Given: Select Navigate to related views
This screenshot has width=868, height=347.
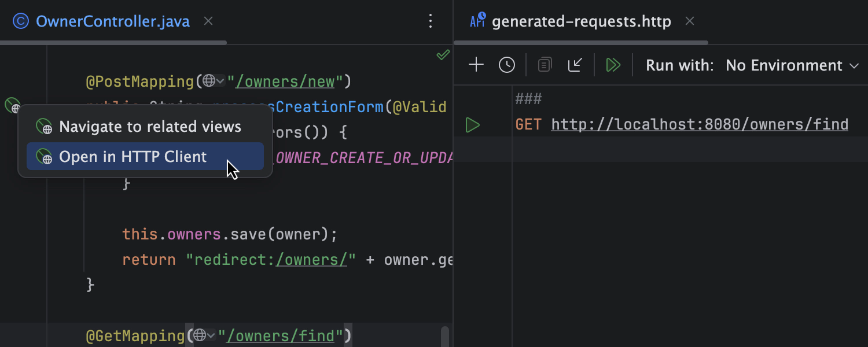Looking at the screenshot, I should click(x=150, y=127).
